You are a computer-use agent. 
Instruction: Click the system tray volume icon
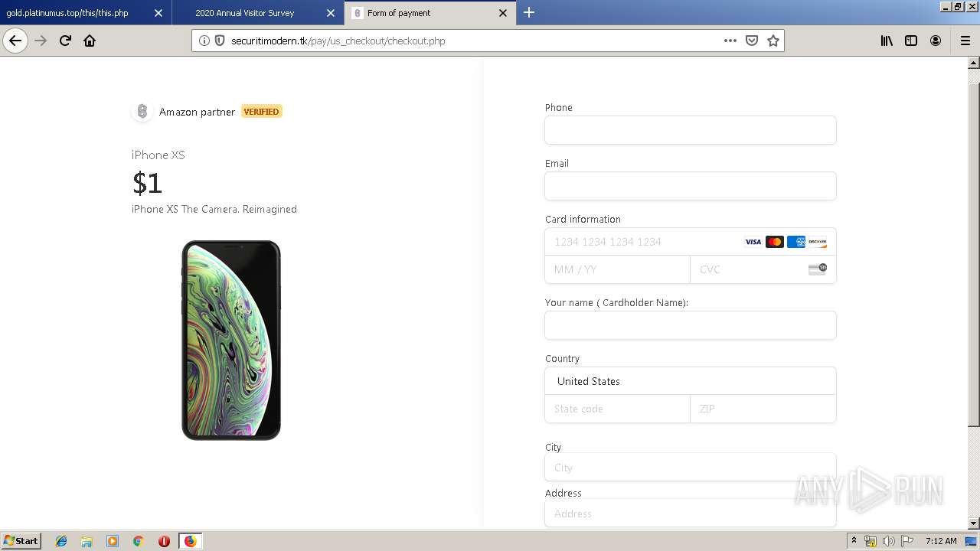tap(888, 541)
